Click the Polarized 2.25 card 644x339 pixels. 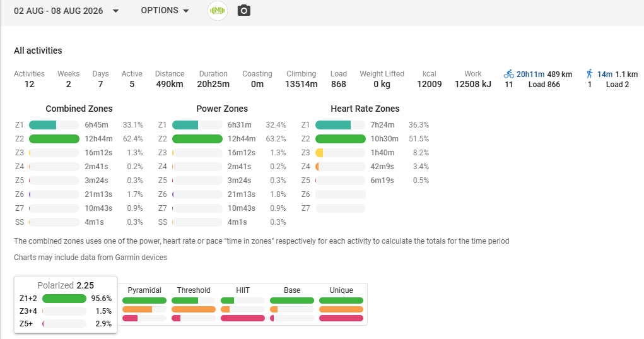coord(66,304)
